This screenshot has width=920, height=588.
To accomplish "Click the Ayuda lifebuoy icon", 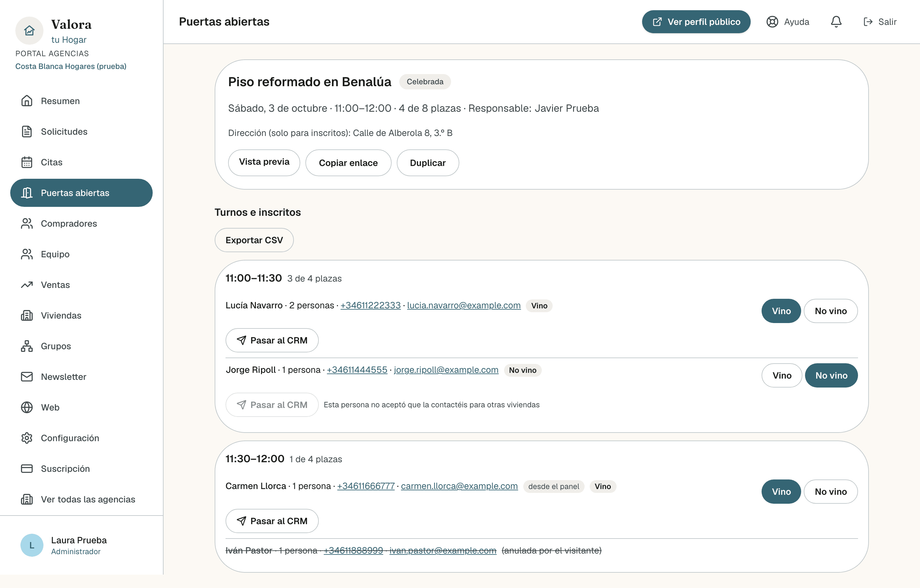I will point(772,22).
